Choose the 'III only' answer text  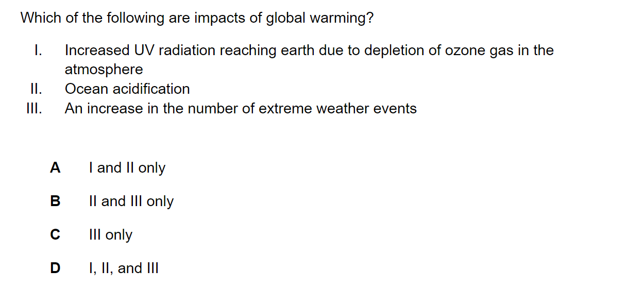pos(111,235)
